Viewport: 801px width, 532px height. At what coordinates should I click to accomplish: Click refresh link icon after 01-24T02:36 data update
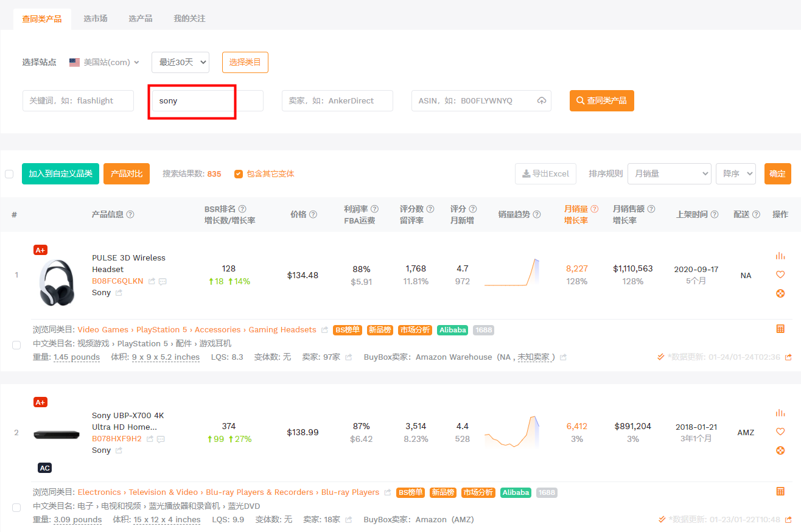[789, 357]
